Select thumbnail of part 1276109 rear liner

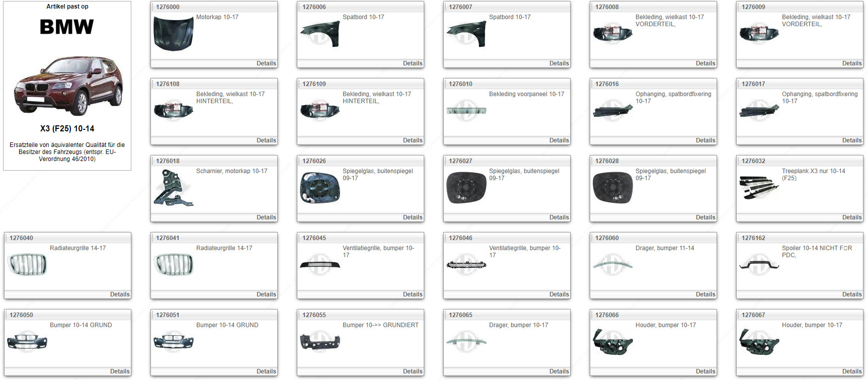[320, 110]
